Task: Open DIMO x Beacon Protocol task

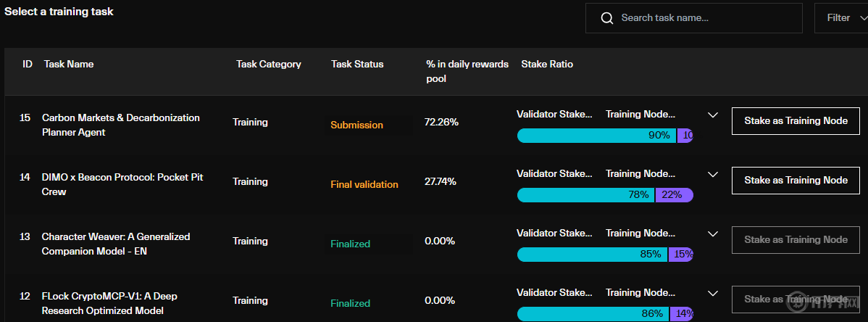Action: click(124, 184)
